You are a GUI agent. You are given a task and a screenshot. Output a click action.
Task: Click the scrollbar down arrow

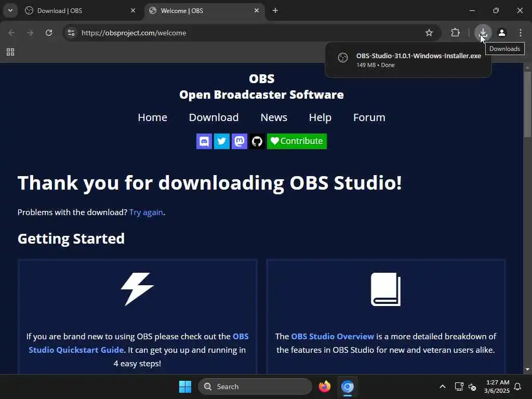pyautogui.click(x=527, y=369)
